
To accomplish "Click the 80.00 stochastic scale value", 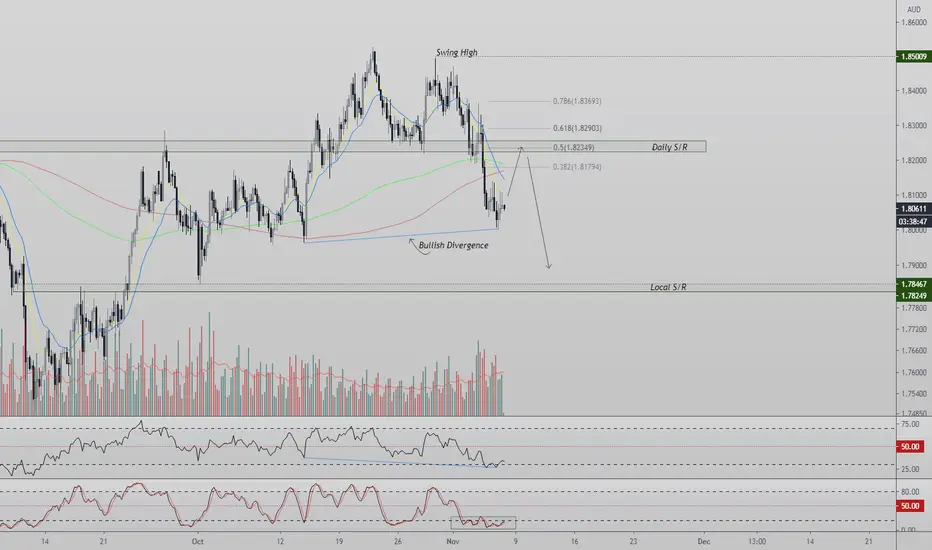I will [x=910, y=492].
